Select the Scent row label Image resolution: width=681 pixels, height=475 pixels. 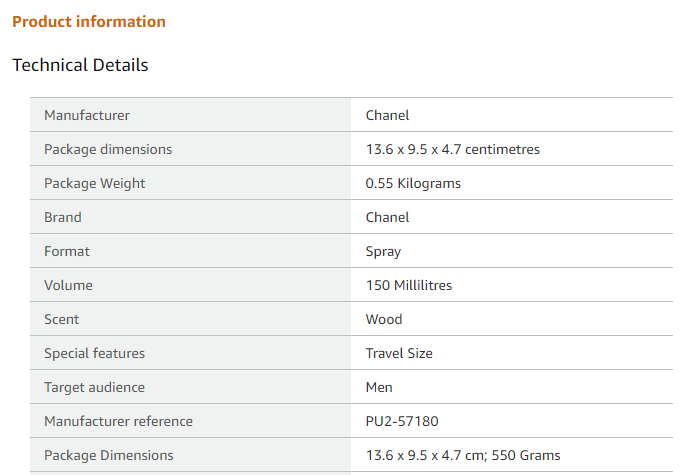click(x=61, y=319)
